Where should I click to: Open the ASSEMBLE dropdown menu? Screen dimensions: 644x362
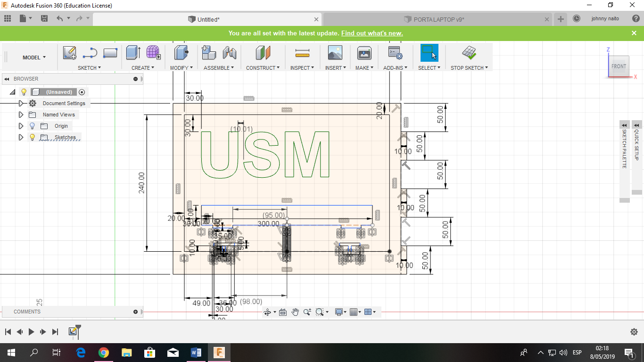(219, 68)
